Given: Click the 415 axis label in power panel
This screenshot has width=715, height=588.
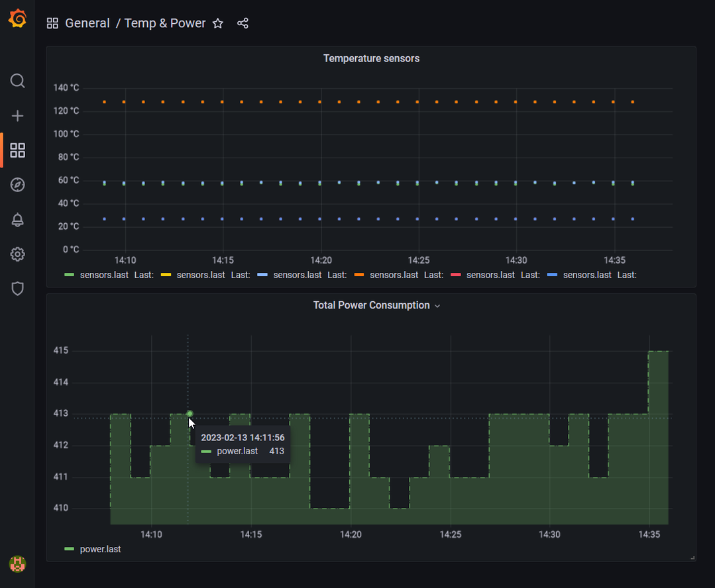Looking at the screenshot, I should point(61,350).
